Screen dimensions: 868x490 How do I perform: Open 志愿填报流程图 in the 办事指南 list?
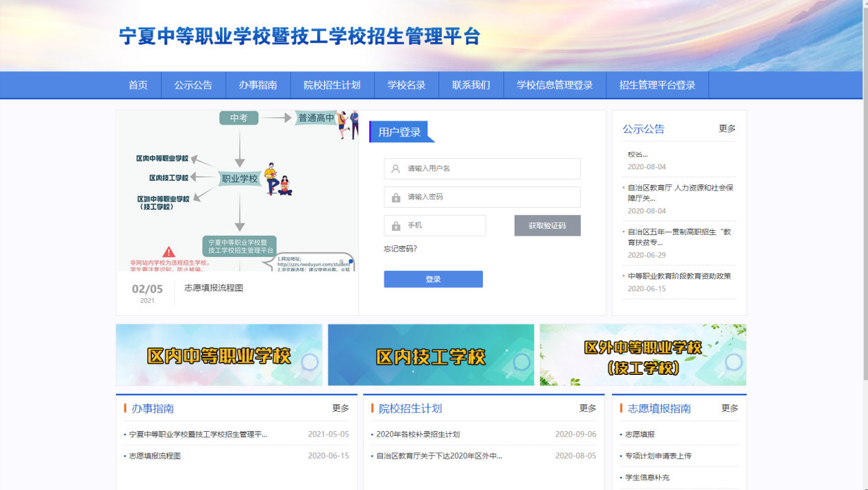155,456
